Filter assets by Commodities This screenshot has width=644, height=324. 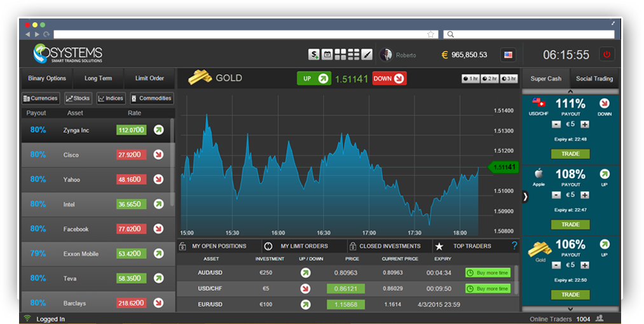click(x=151, y=98)
